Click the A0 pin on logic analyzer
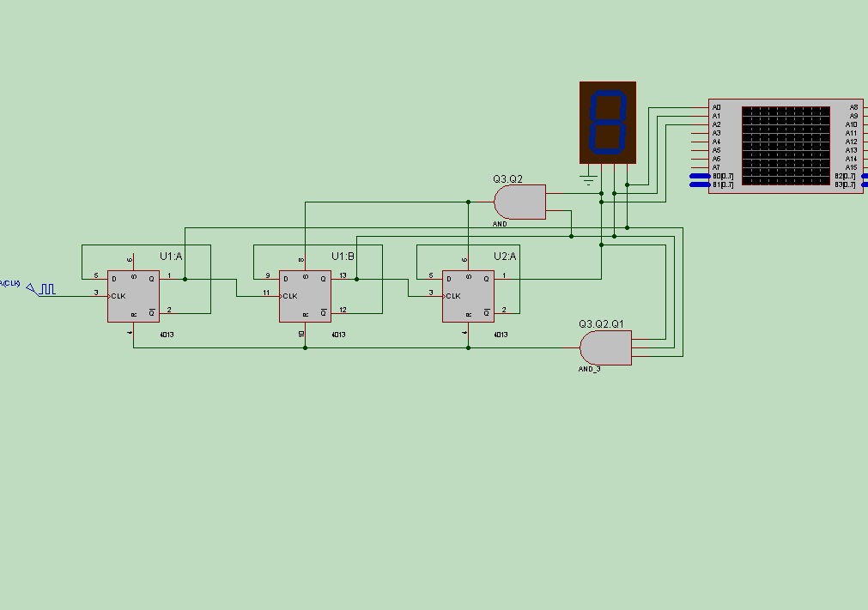 point(716,108)
